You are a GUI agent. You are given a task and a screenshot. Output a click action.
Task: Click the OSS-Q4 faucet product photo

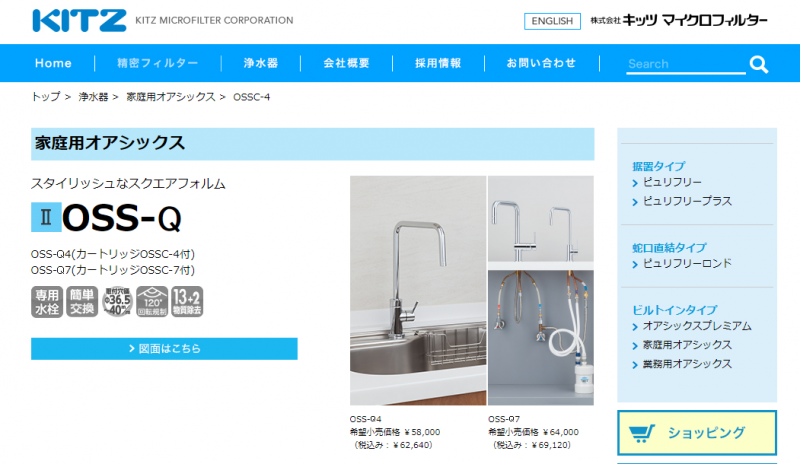pyautogui.click(x=418, y=290)
